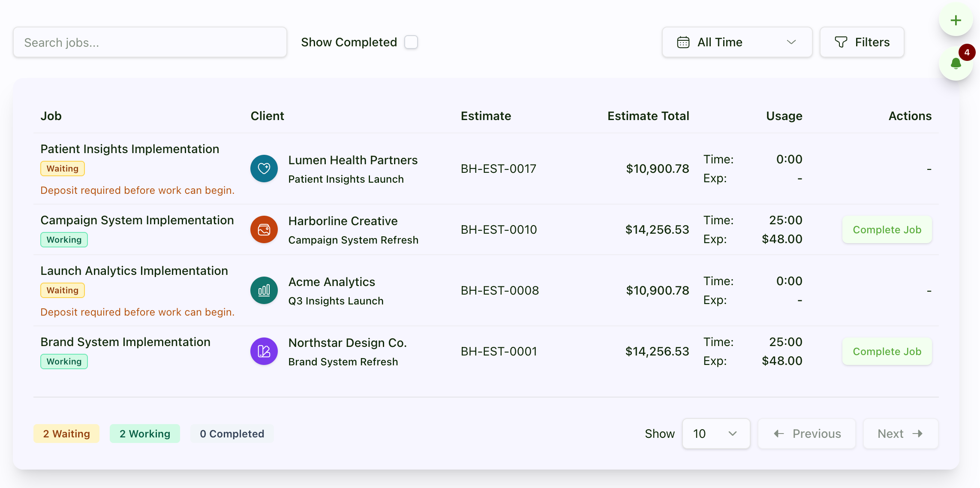Click the Working badge on Brand System
Screen dimensions: 980x488
click(x=64, y=361)
